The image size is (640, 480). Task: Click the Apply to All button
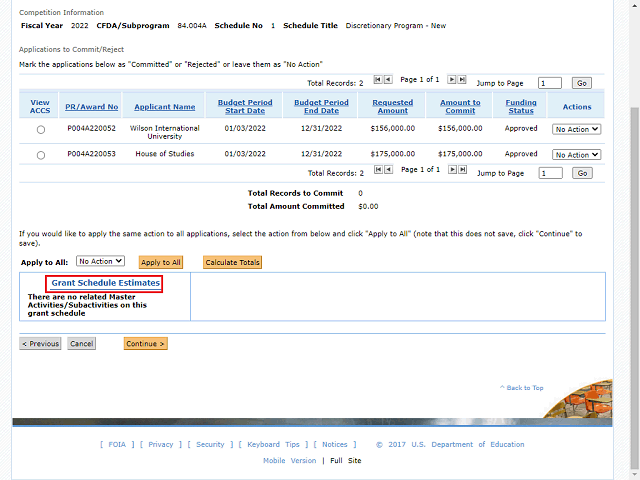(161, 262)
